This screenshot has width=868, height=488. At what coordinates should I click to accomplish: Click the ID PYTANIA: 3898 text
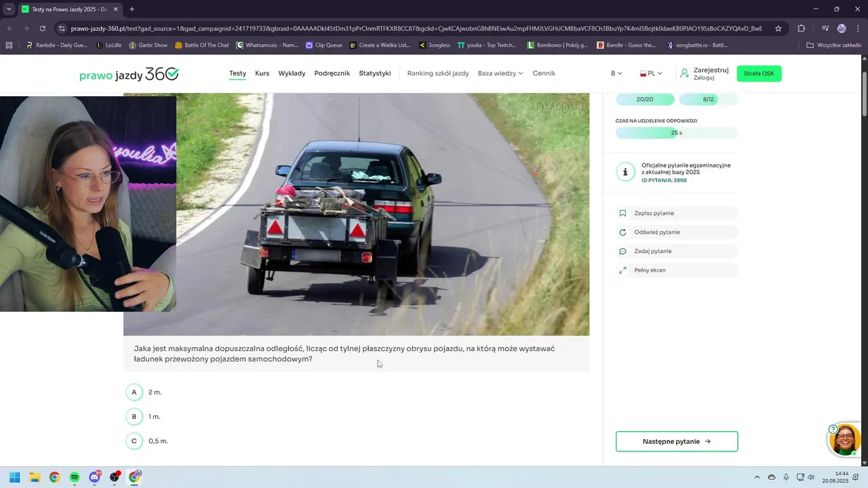pyautogui.click(x=664, y=180)
